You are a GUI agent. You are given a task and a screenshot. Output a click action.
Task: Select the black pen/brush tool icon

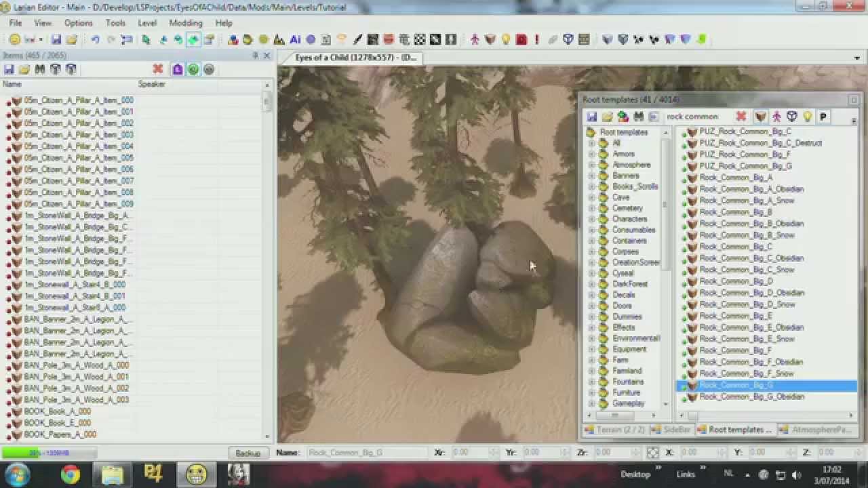click(357, 39)
